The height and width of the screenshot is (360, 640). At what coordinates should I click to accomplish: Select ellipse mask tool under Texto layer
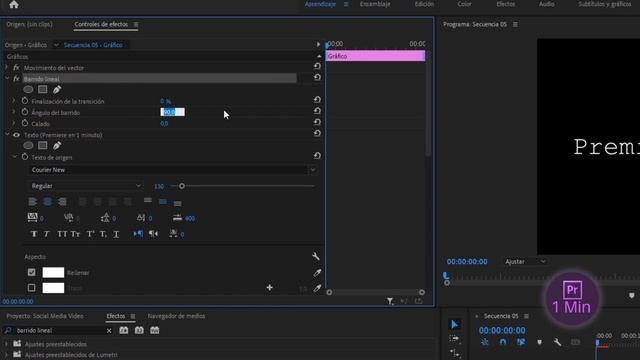28,145
